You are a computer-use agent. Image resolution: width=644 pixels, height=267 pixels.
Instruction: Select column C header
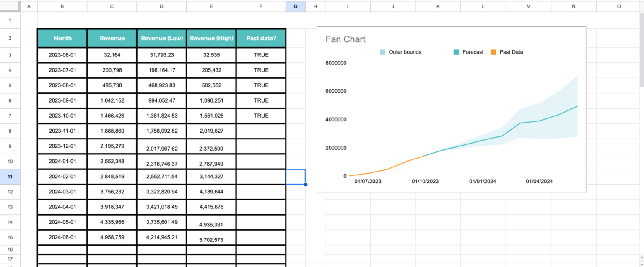click(x=112, y=6)
